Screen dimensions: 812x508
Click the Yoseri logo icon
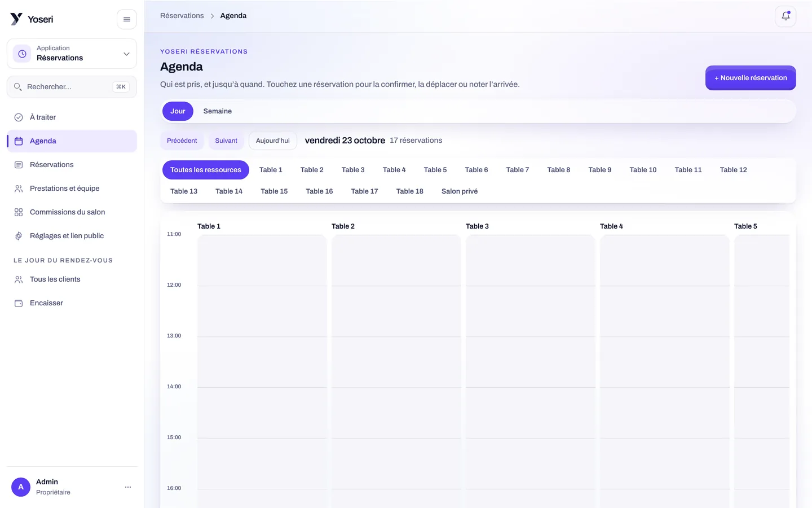(x=16, y=19)
